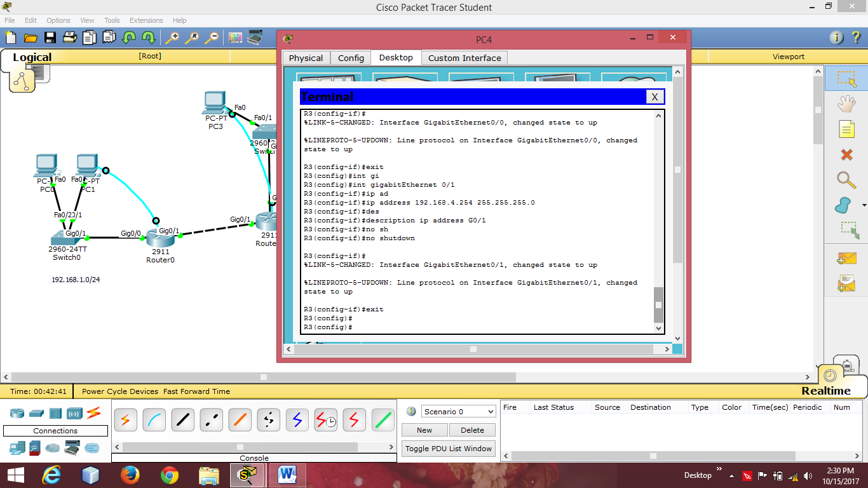Screen dimensions: 868x488
Task: Open the Drawing Palette color grid icon
Action: 235,37
